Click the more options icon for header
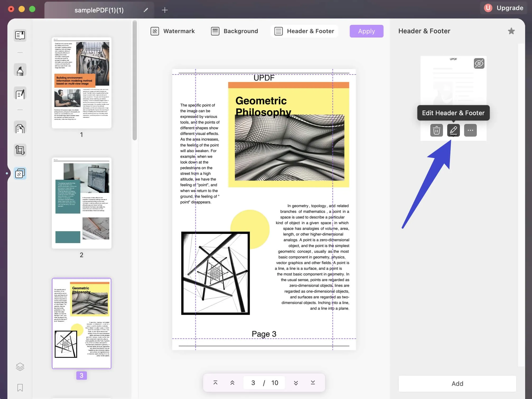 470,130
